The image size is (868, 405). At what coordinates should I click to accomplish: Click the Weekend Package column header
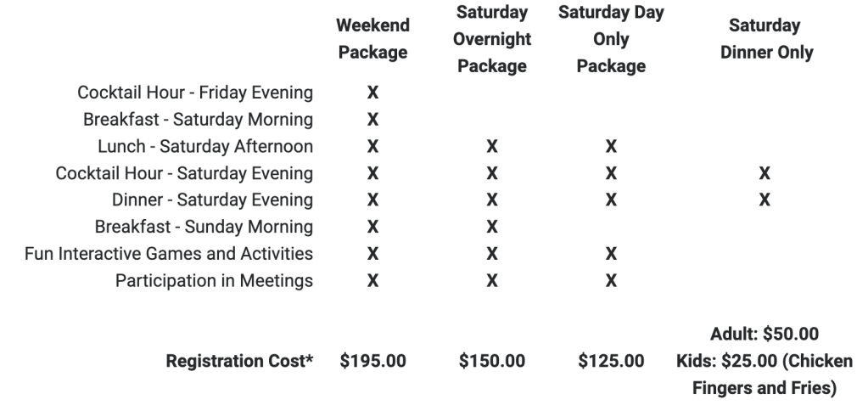pos(372,39)
